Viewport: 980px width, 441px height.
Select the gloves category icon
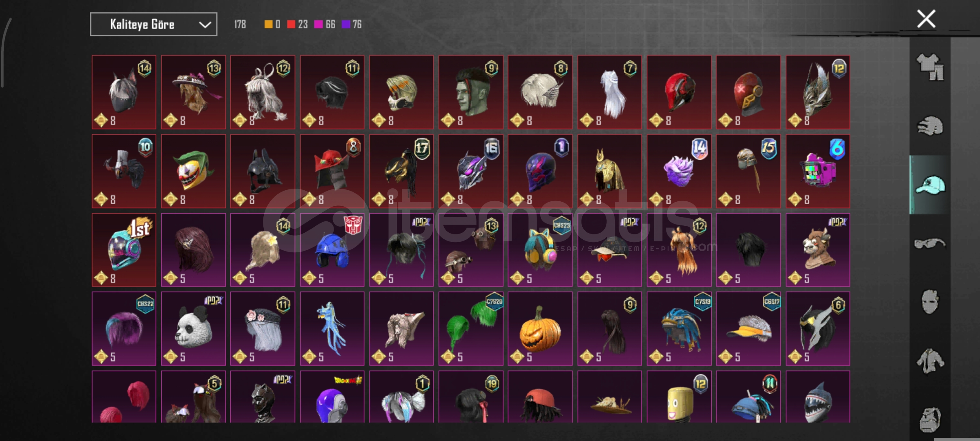tap(930, 126)
